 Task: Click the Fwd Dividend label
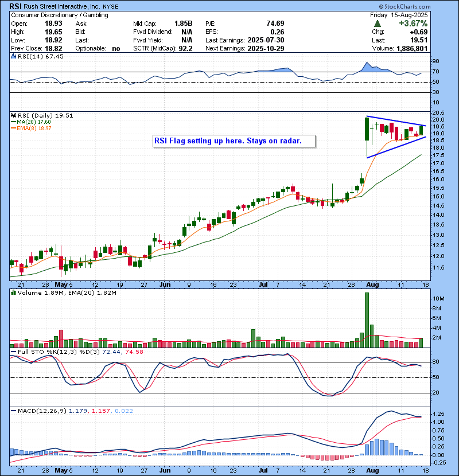153,32
